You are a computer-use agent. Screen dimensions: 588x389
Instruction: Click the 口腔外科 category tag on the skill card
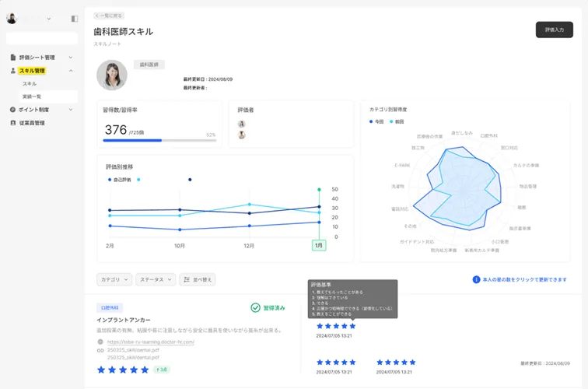coord(110,307)
